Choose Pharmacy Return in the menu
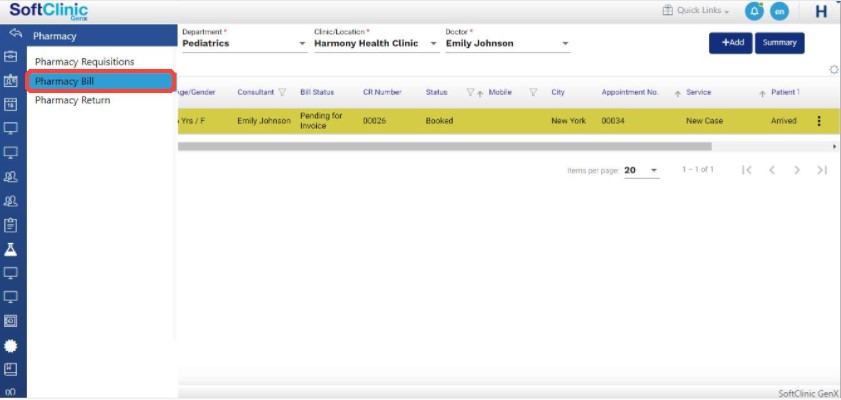The width and height of the screenshot is (841, 400). [x=72, y=100]
